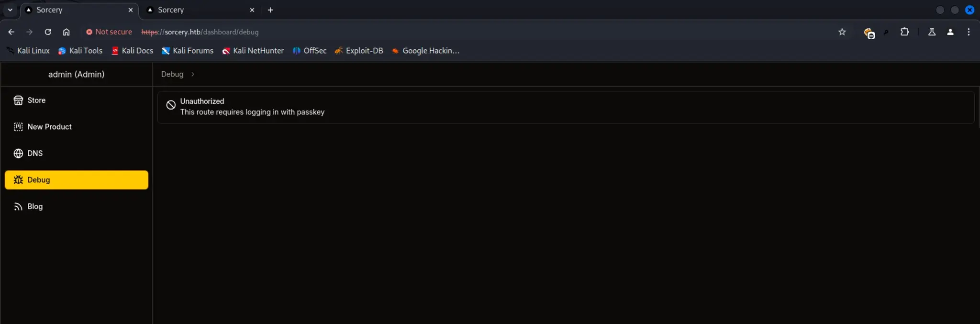Image resolution: width=980 pixels, height=324 pixels.
Task: Click the DNS globe icon
Action: pos(18,153)
